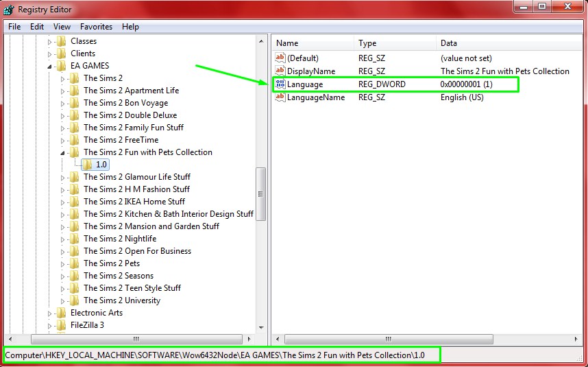Expand The Sims 2 H M Fashion Stuff key
588x367 pixels.
click(62, 190)
